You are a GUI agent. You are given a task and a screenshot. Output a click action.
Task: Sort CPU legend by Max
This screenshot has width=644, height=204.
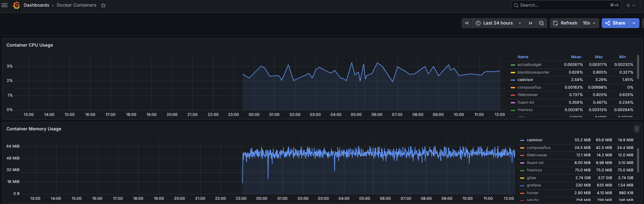599,57
